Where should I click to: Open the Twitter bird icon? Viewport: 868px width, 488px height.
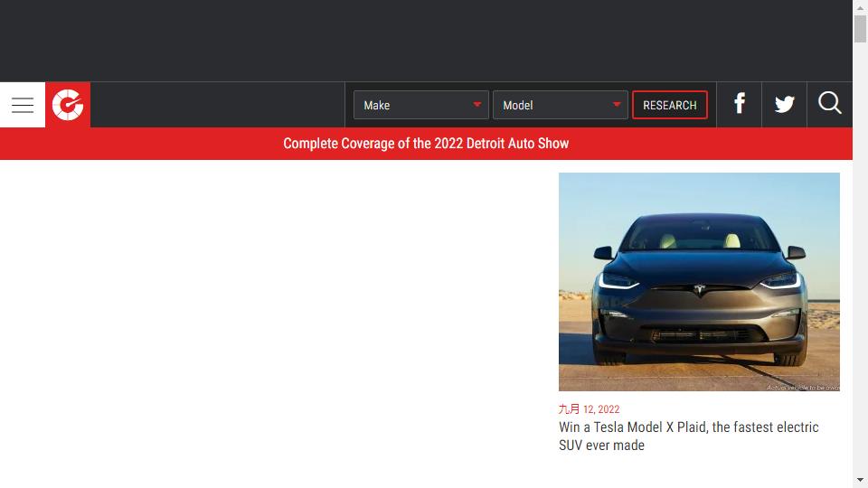coord(785,104)
